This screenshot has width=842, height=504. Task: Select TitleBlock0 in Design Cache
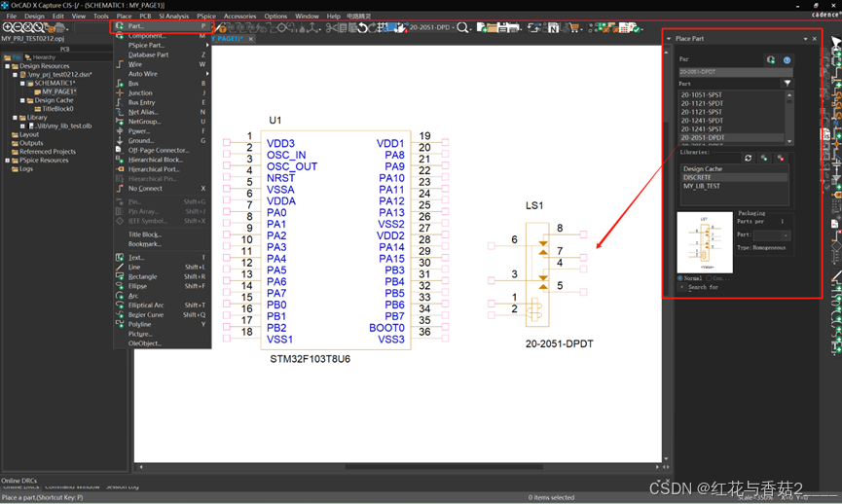[57, 109]
